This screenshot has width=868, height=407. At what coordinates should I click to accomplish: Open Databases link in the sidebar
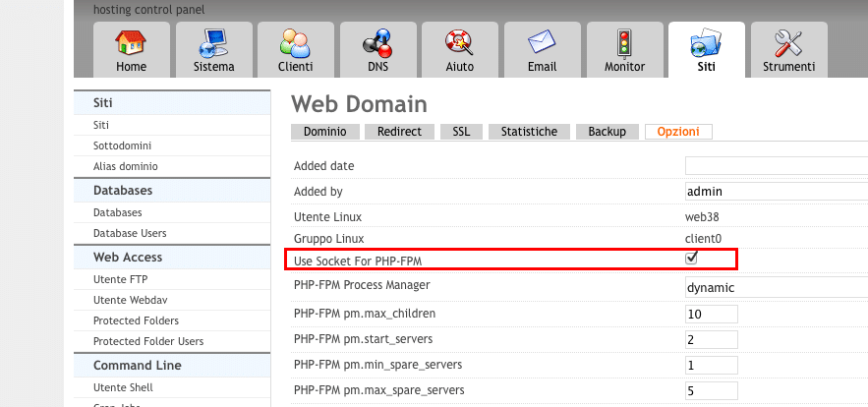tap(117, 212)
